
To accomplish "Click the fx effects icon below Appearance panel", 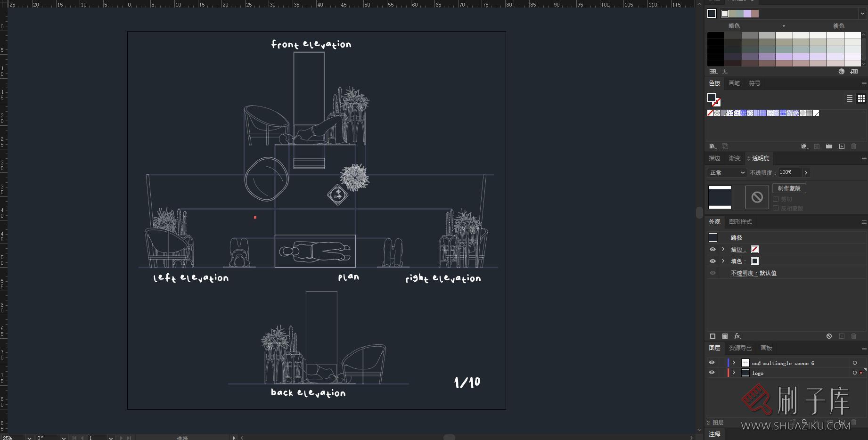I will [x=737, y=336].
